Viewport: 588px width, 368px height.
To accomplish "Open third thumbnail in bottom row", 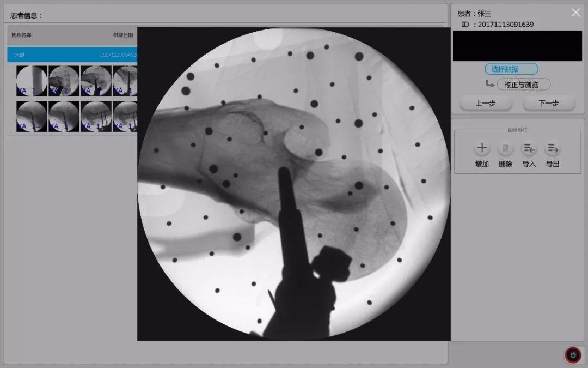I will click(x=96, y=116).
